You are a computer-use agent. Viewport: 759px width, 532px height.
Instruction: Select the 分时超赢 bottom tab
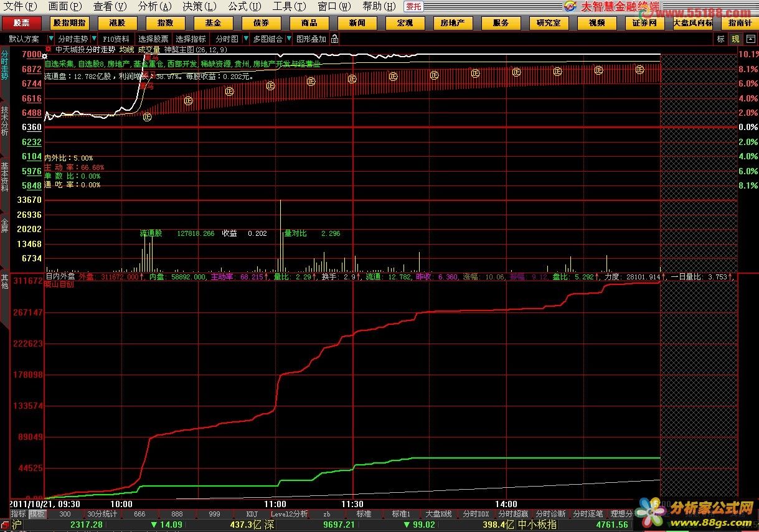coord(514,514)
